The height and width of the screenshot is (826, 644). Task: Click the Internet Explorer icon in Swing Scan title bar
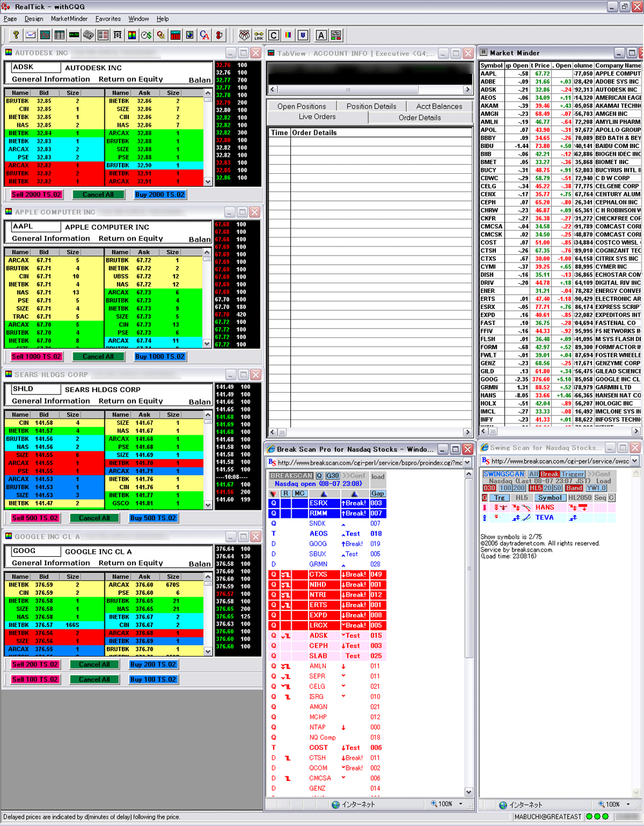[x=484, y=448]
